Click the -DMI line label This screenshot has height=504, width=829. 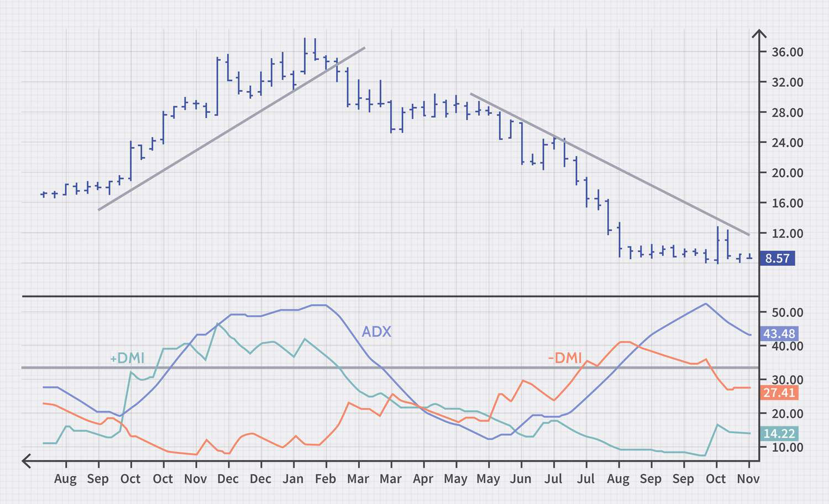(x=565, y=358)
